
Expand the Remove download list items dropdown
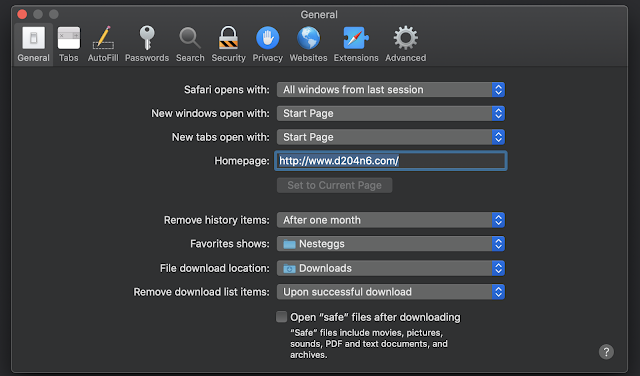pyautogui.click(x=391, y=292)
